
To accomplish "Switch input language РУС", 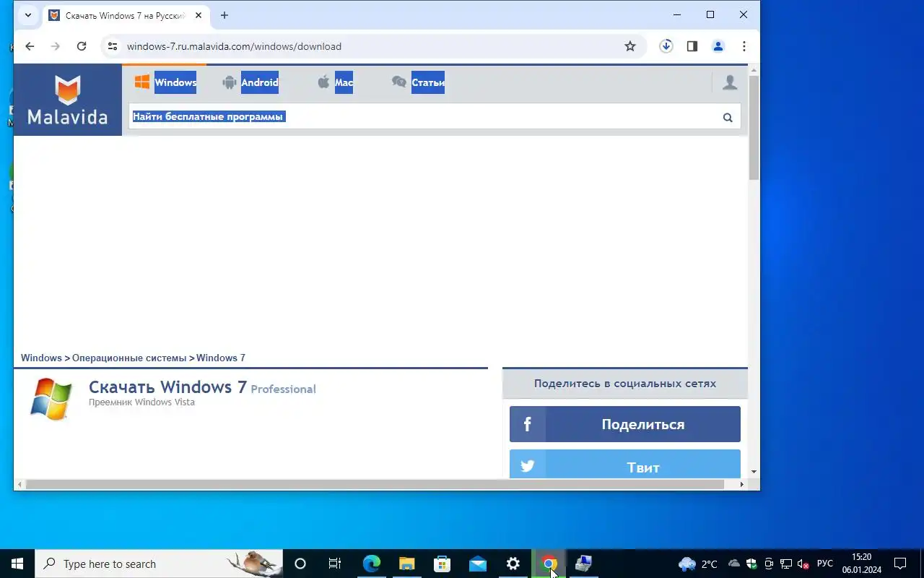I will 824,564.
